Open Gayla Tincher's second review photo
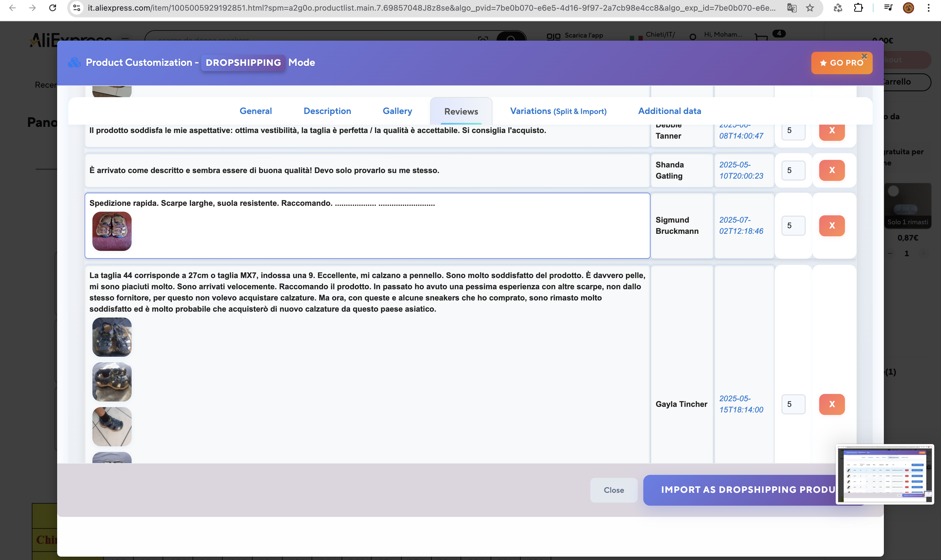 point(112,382)
